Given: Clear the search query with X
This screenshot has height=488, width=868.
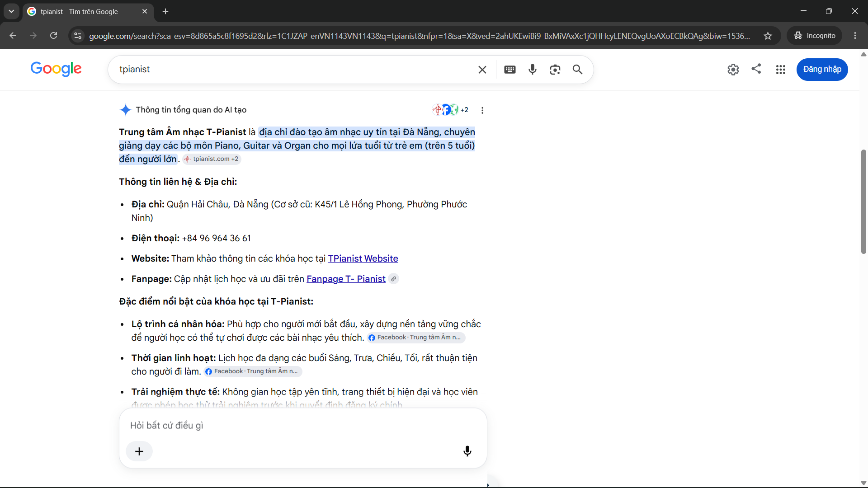Looking at the screenshot, I should (x=482, y=70).
